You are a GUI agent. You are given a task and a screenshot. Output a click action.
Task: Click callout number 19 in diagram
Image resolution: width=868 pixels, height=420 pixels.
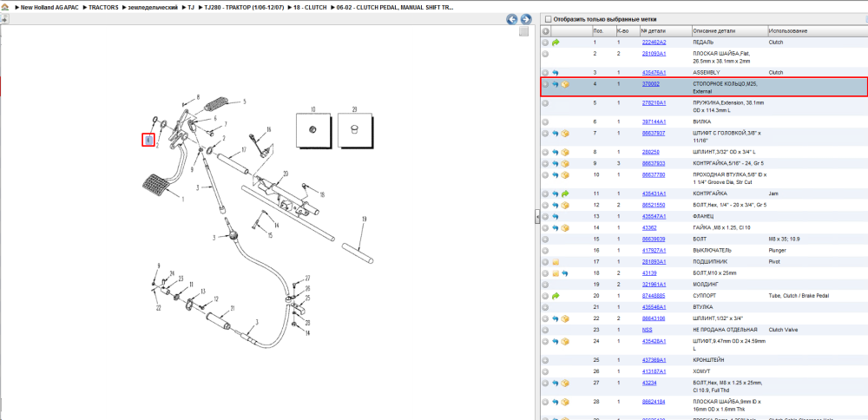pos(365,220)
